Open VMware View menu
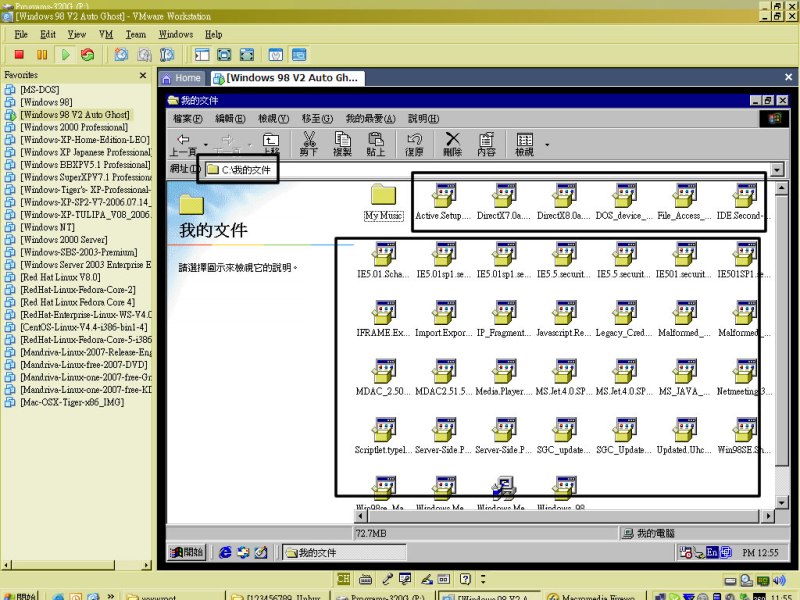Viewport: 800px width, 600px height. [77, 35]
